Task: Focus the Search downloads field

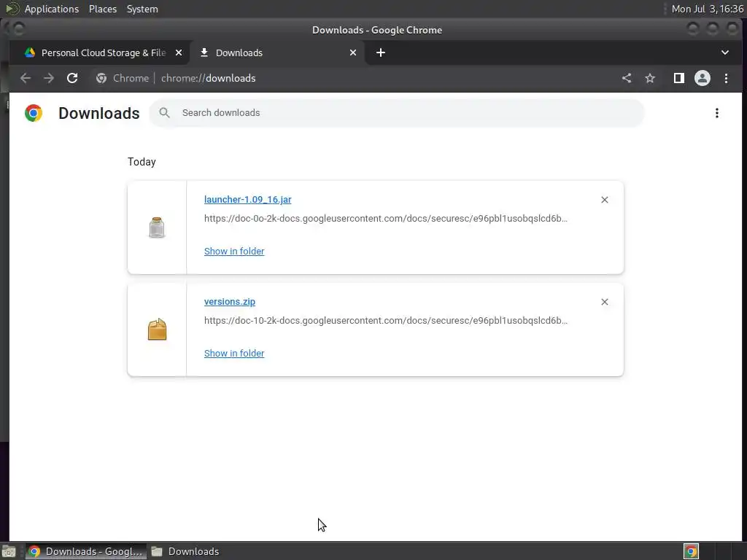Action: 396,113
